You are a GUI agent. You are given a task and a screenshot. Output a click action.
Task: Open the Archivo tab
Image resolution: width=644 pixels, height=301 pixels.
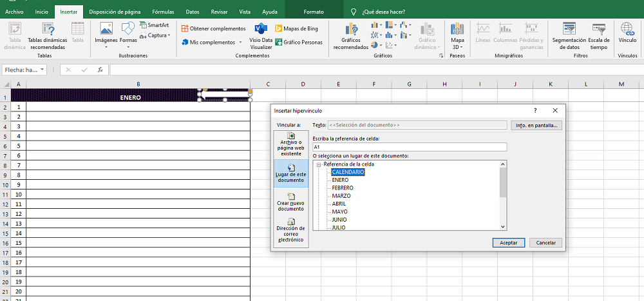(x=14, y=12)
